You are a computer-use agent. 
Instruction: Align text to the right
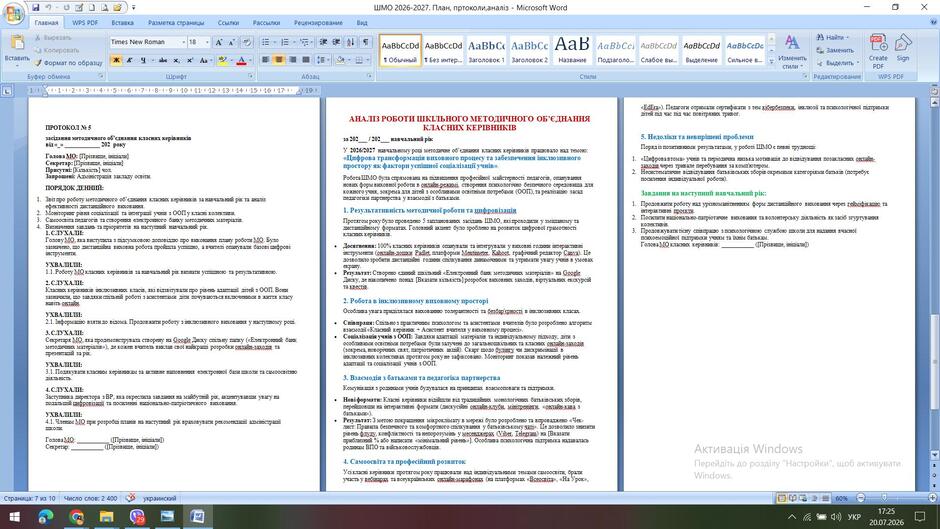click(x=293, y=60)
